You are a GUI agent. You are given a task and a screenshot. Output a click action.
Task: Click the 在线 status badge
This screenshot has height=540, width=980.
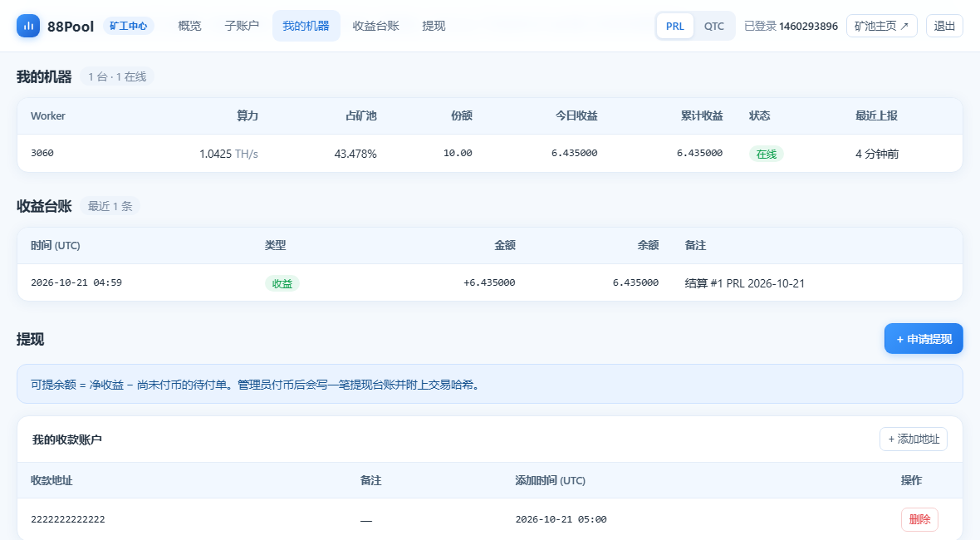coord(767,154)
